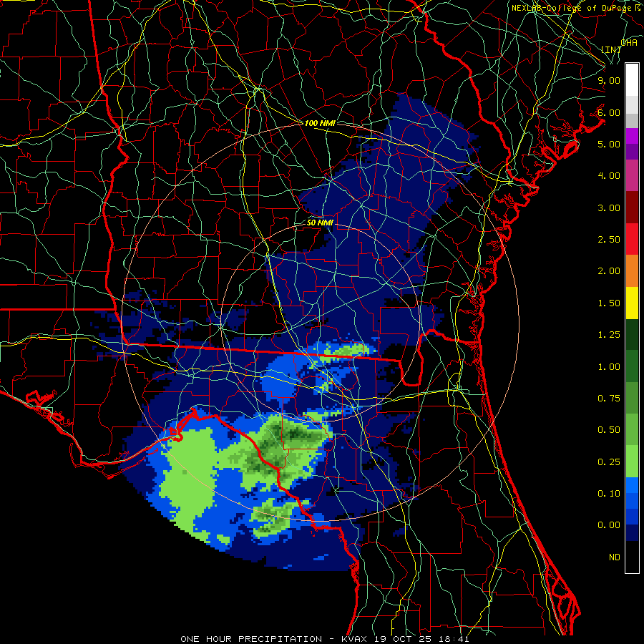644x644 pixels.
Task: Click the navy legend swatch just above ND
Action: coord(632,533)
